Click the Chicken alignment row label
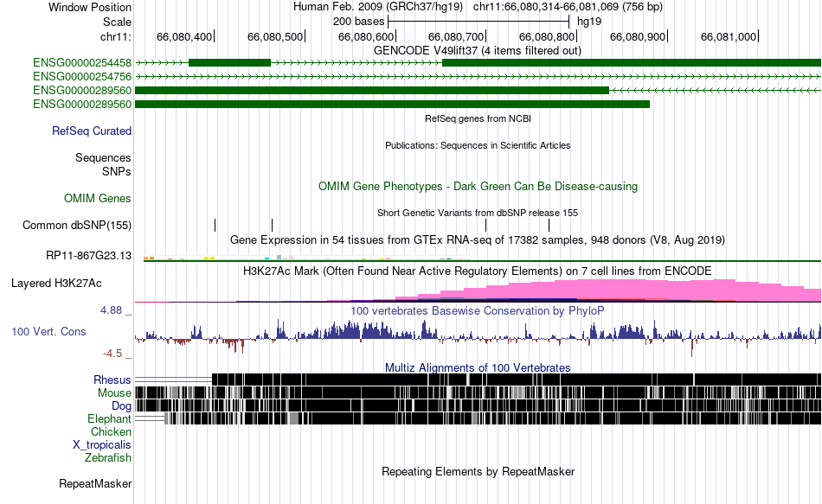The image size is (822, 504). pyautogui.click(x=111, y=431)
